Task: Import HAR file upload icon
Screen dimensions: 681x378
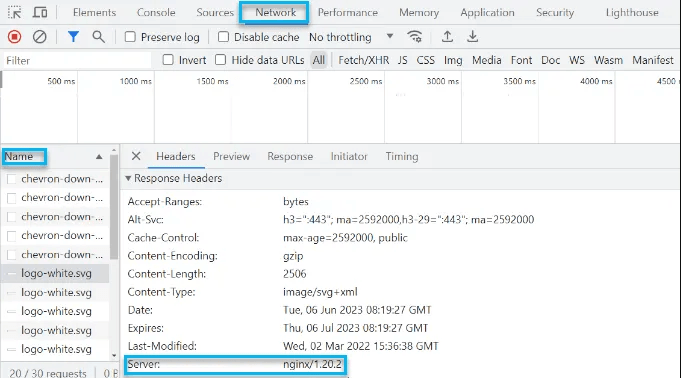Action: point(447,37)
